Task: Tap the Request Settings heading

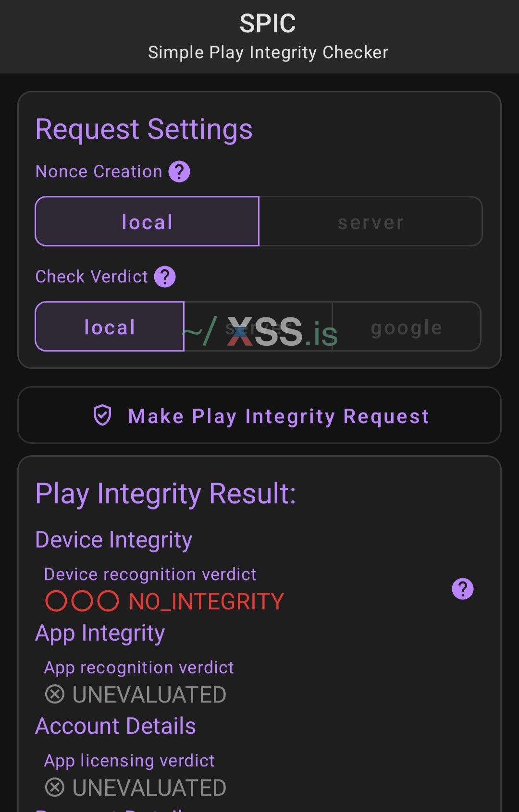Action: click(144, 129)
